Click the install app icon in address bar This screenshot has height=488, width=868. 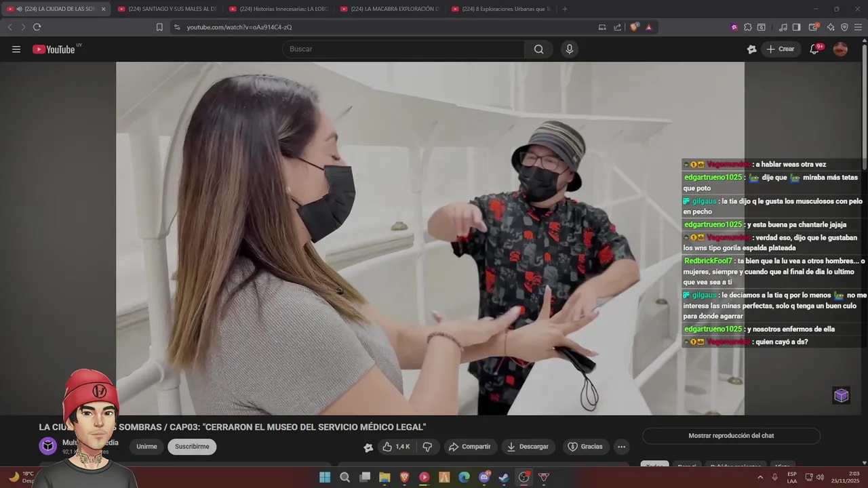pos(602,27)
